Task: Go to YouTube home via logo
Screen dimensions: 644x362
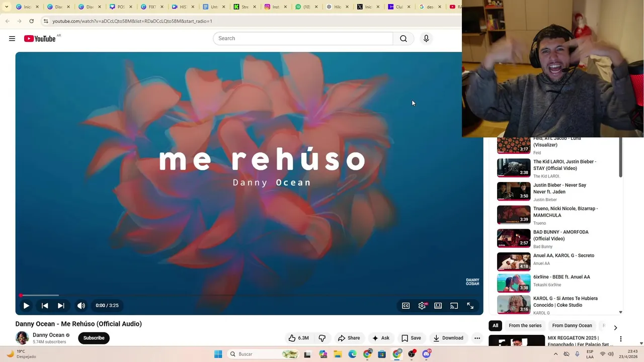Action: pos(40,39)
